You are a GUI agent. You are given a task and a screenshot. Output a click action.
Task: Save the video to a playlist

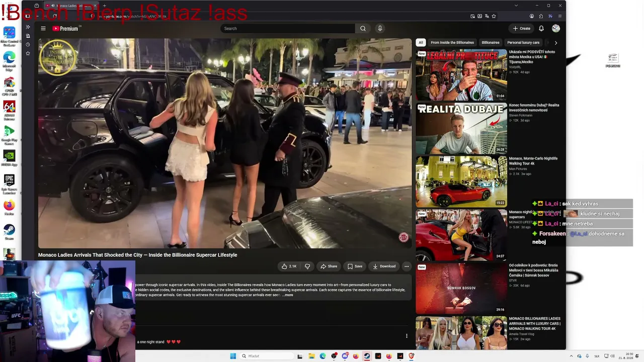tap(355, 266)
